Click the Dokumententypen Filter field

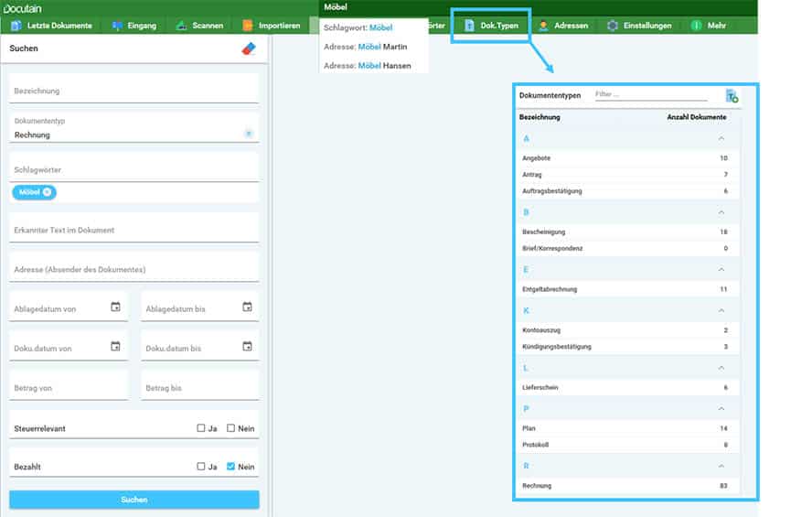(651, 94)
